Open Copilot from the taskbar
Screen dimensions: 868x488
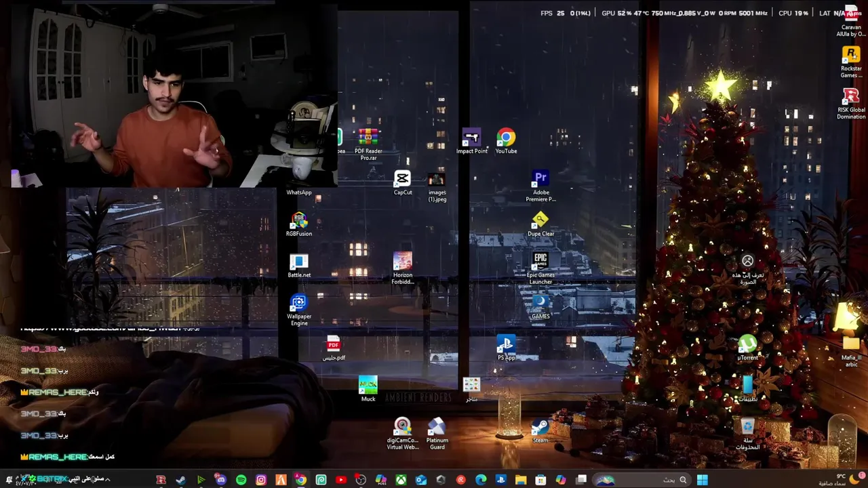tap(561, 480)
